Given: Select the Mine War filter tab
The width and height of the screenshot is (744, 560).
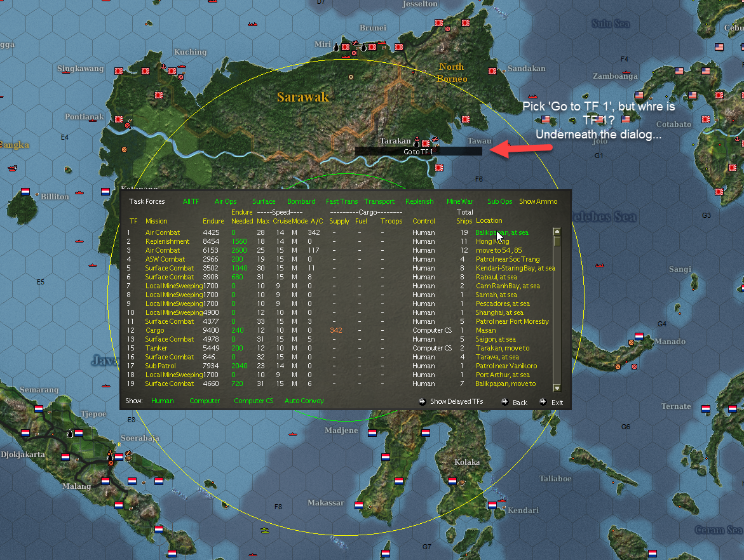Looking at the screenshot, I should (x=460, y=201).
